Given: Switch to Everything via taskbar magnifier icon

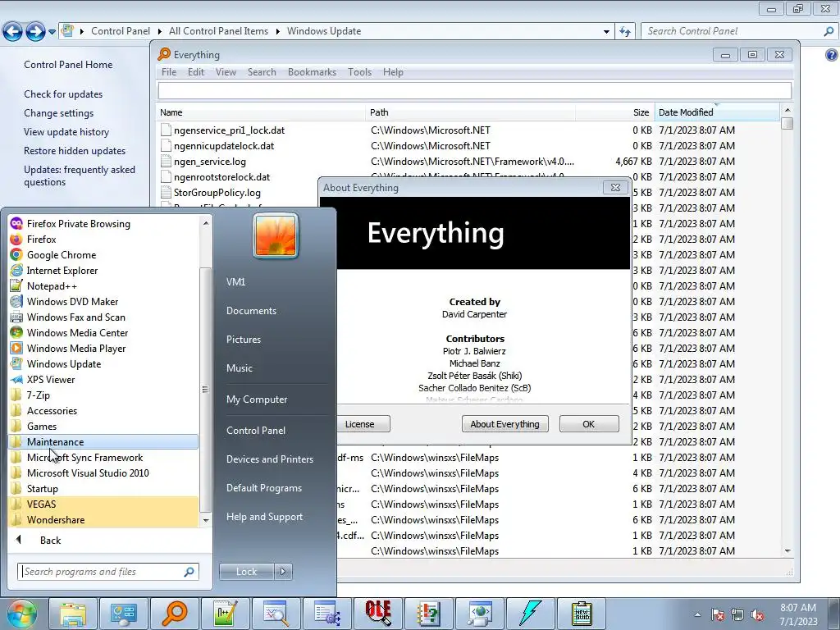Looking at the screenshot, I should 175,614.
